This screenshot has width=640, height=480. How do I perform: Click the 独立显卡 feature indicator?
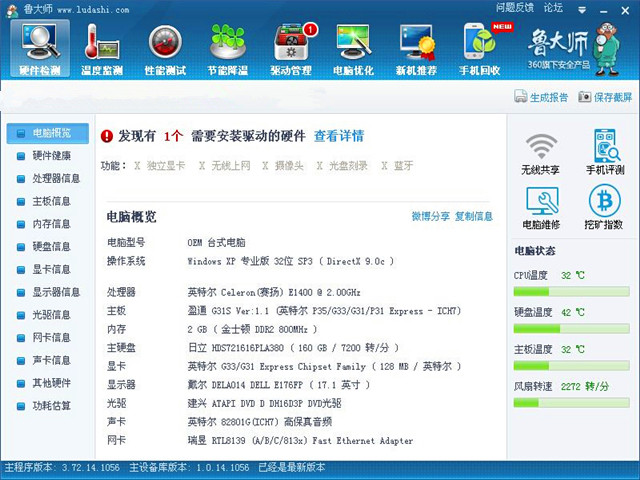(x=160, y=166)
